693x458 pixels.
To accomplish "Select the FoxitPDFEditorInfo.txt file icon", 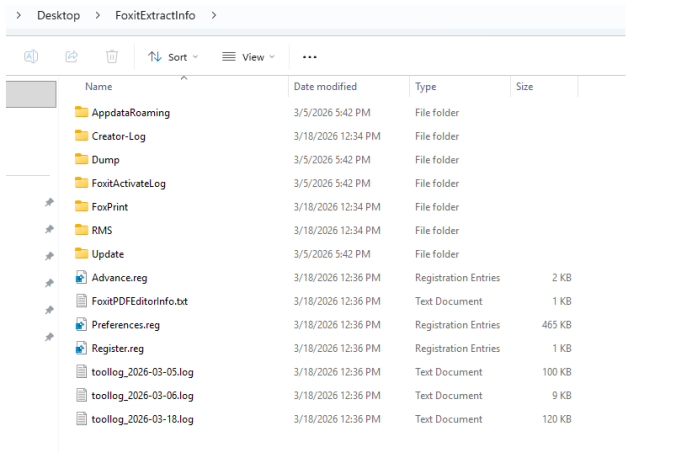I will click(81, 301).
